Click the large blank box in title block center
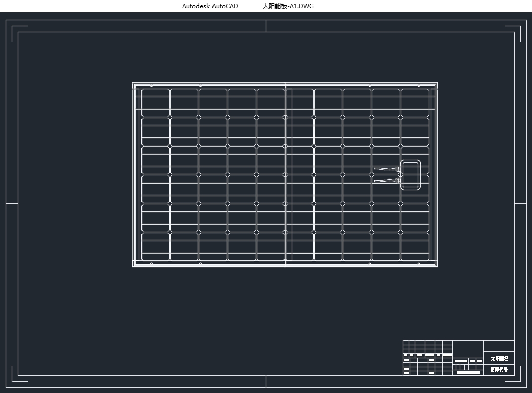Image resolution: width=532 pixels, height=393 pixels. (x=468, y=349)
